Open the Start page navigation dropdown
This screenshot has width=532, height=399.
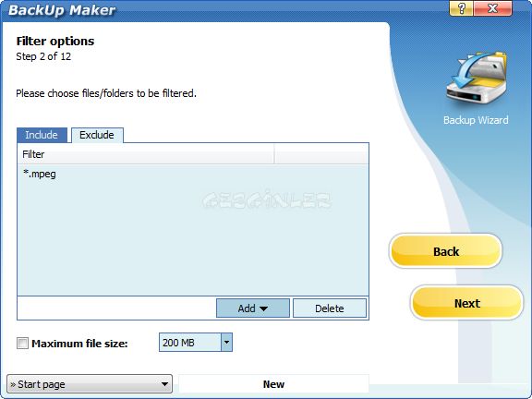90,384
